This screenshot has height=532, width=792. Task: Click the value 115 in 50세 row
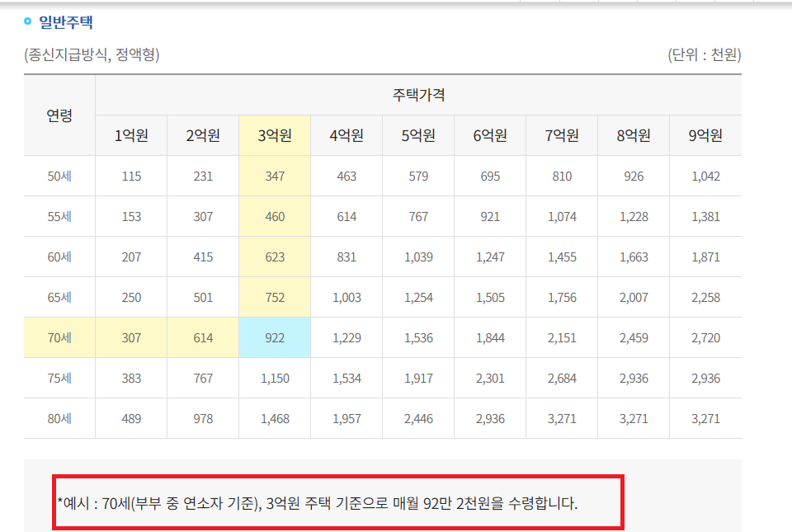(x=131, y=177)
